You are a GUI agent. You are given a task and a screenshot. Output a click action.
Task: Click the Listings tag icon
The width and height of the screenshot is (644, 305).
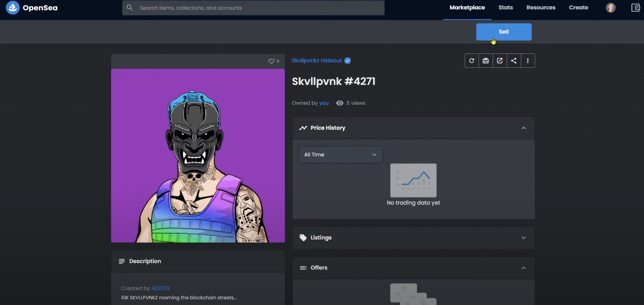(303, 238)
